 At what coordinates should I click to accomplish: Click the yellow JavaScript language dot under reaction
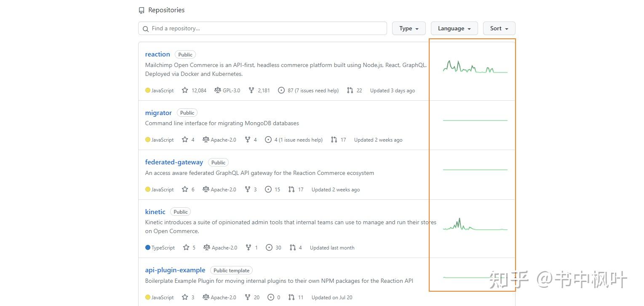tap(147, 90)
